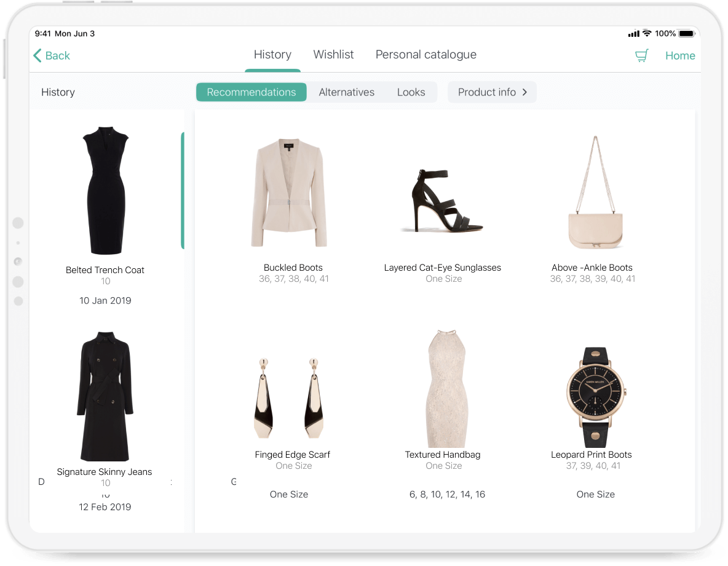Click the Back text button
The height and width of the screenshot is (566, 728).
pos(58,56)
